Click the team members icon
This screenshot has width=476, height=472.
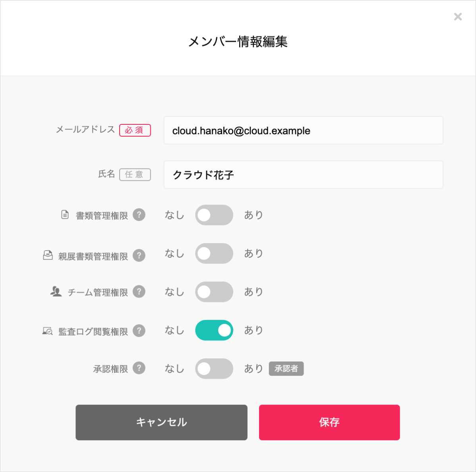point(56,291)
